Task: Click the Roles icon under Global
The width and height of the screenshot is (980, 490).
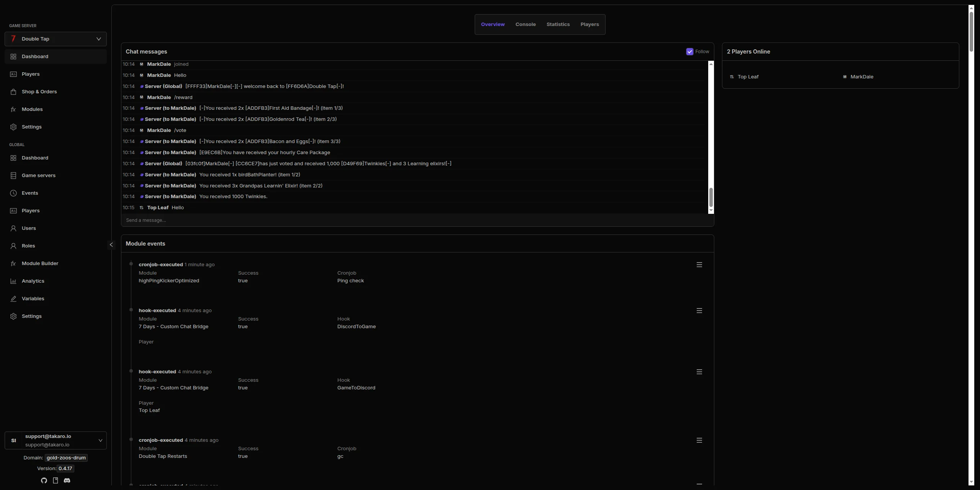Action: click(x=13, y=246)
